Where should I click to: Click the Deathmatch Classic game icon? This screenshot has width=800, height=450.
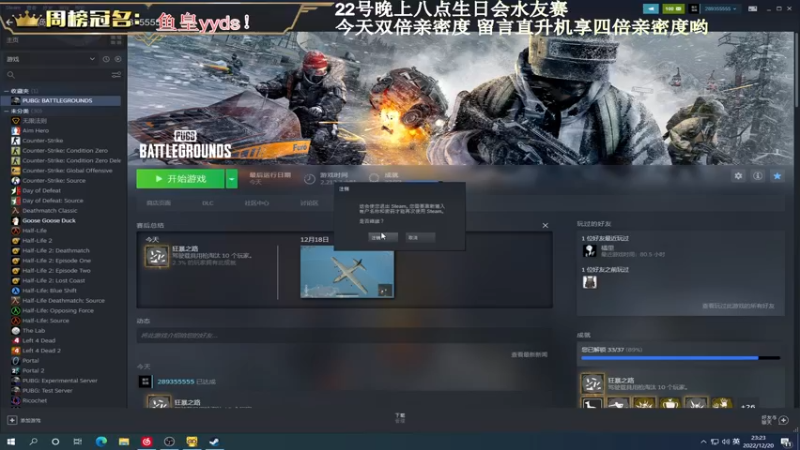coord(16,211)
